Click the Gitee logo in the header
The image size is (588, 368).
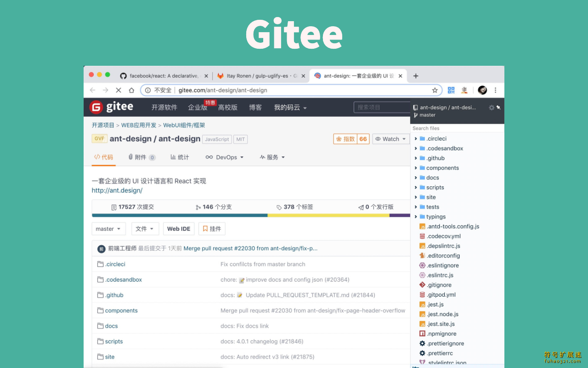(x=111, y=107)
